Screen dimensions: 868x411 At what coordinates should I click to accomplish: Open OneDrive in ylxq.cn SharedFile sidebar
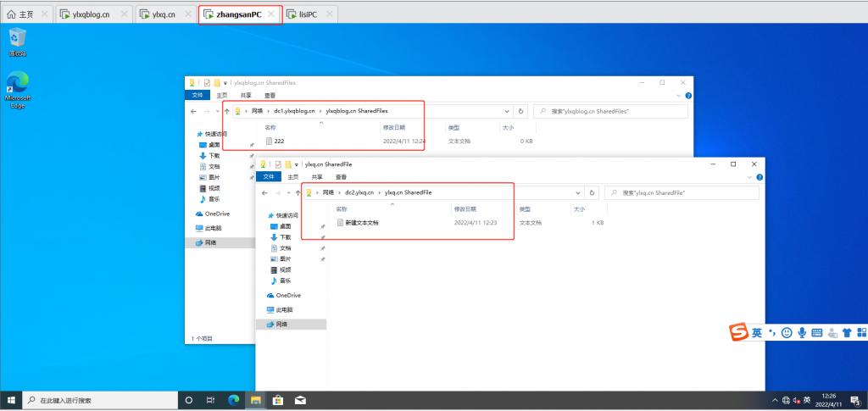click(x=283, y=295)
